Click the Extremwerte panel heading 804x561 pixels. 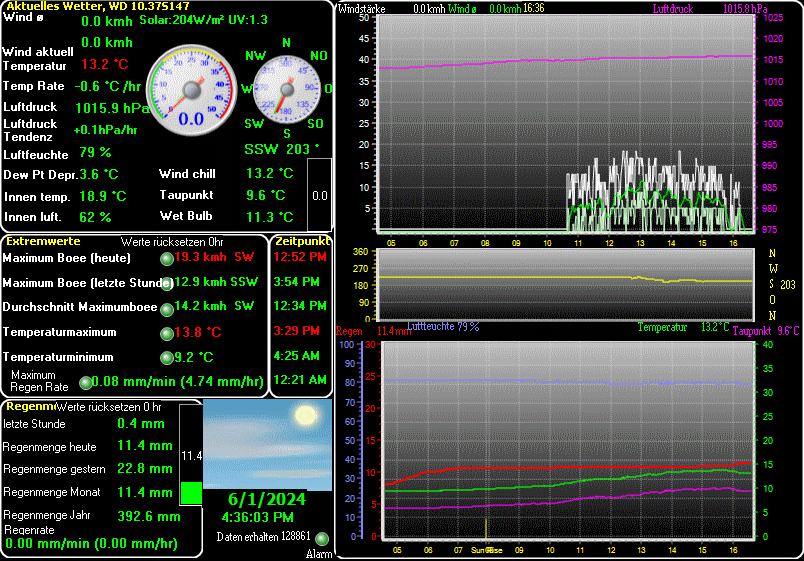coord(43,242)
